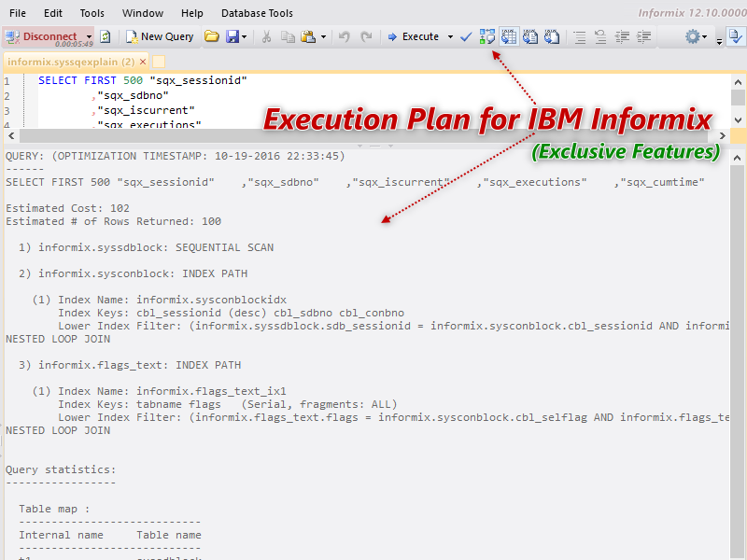This screenshot has height=560, width=747.
Task: Click the editor scroll down arrow
Action: point(738,119)
